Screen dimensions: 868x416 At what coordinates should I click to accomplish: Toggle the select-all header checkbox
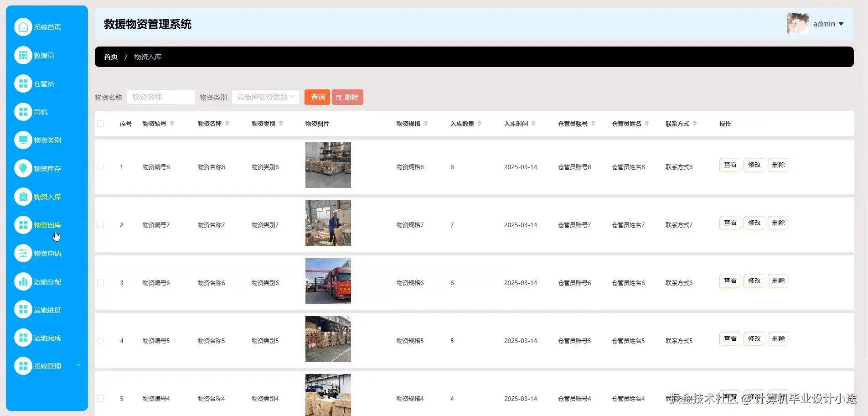100,124
